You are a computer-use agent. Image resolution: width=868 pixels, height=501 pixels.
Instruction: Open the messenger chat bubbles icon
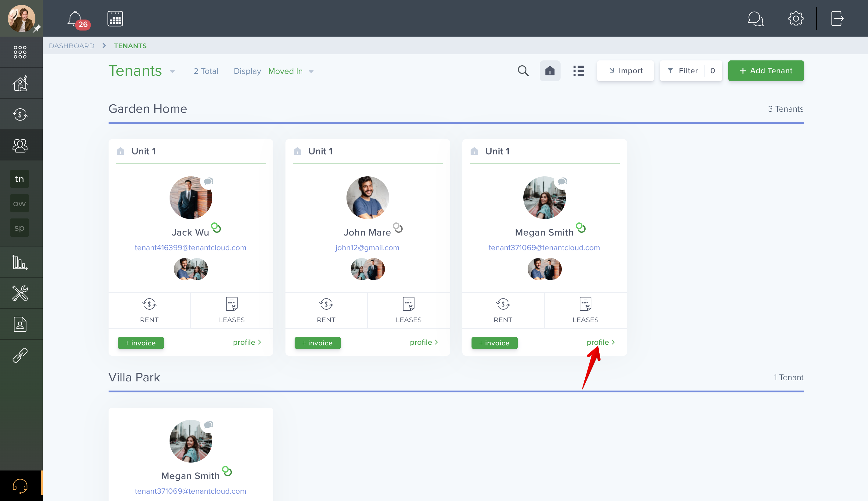point(755,19)
